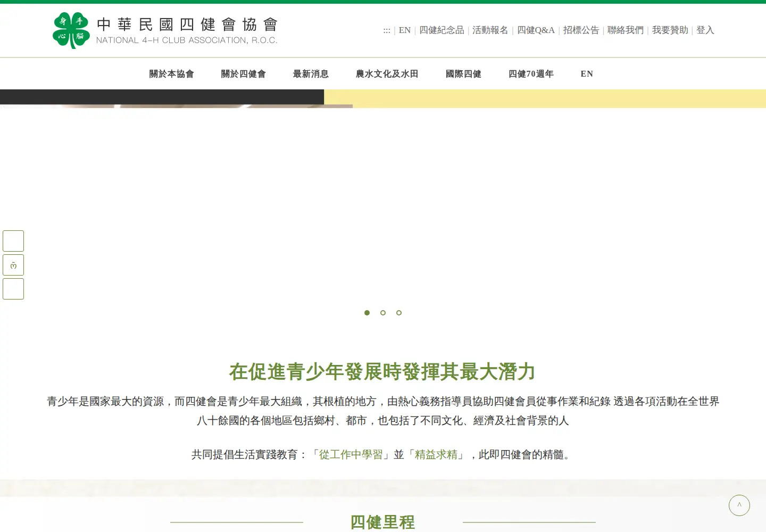Select the 最新消息 menu item
This screenshot has width=766, height=532.
click(x=311, y=74)
